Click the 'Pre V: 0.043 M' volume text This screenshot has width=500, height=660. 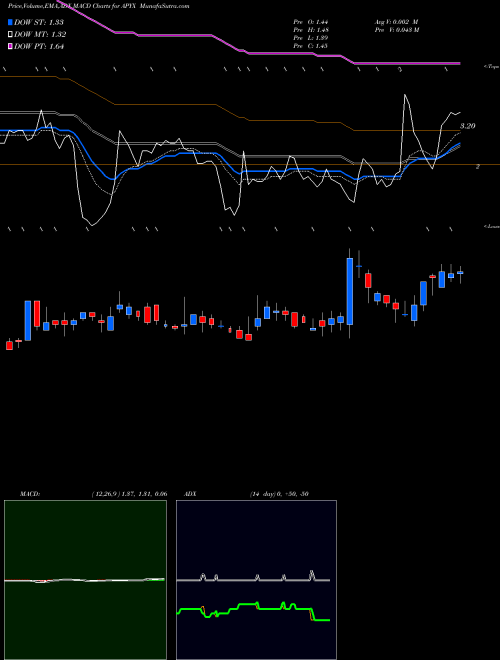pos(396,30)
